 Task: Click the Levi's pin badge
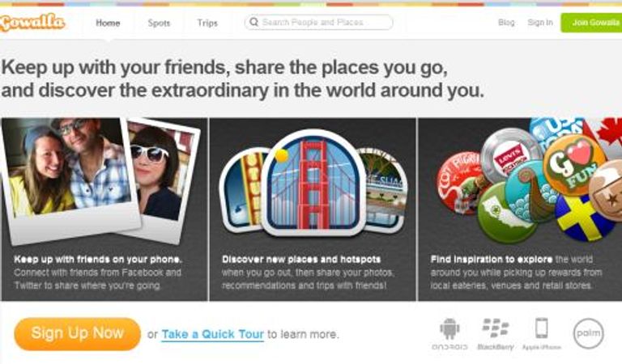coord(511,154)
